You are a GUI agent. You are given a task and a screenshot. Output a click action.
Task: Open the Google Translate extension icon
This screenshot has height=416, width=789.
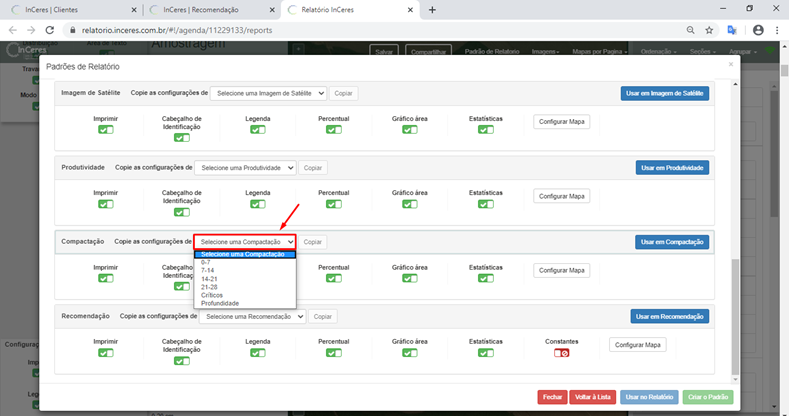coord(732,30)
